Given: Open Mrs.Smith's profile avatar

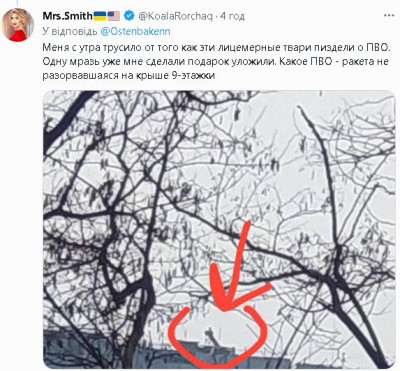Looking at the screenshot, I should click(18, 24).
